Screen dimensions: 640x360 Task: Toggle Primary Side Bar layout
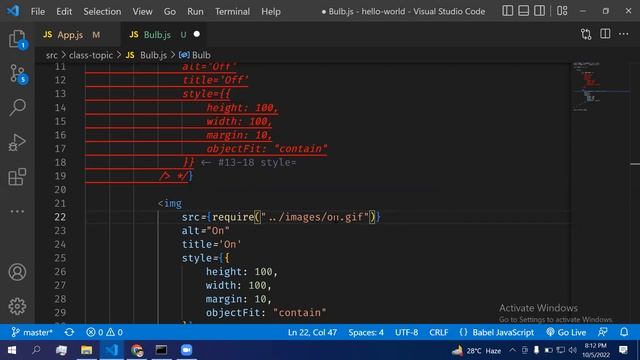508,11
